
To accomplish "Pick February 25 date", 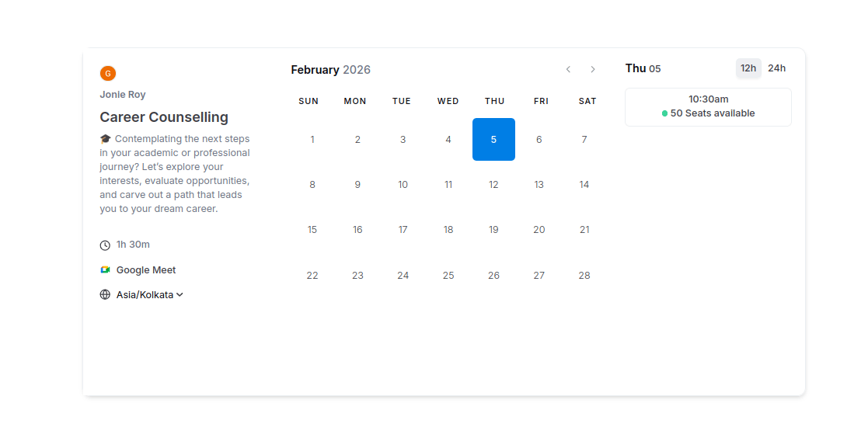I will click(x=448, y=276).
